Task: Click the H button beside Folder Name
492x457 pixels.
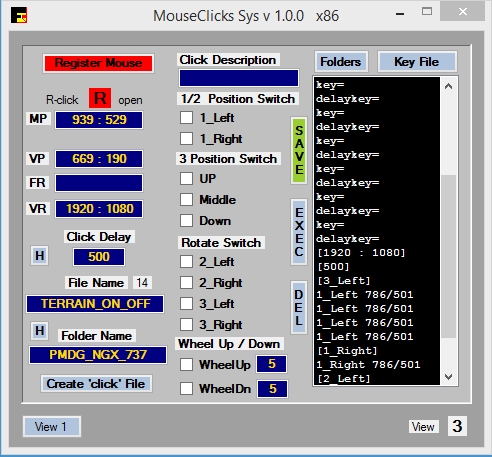Action: point(40,331)
